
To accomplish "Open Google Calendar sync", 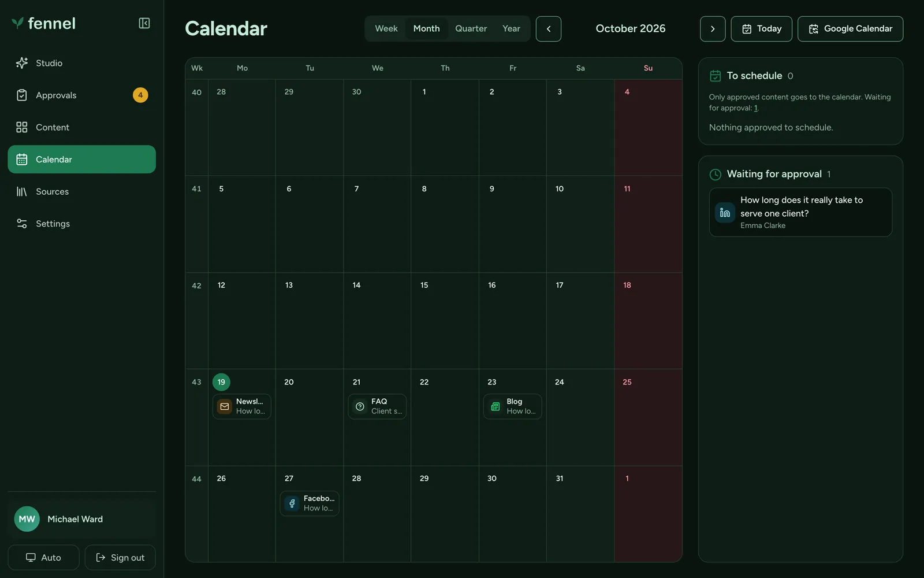I will [x=850, y=29].
